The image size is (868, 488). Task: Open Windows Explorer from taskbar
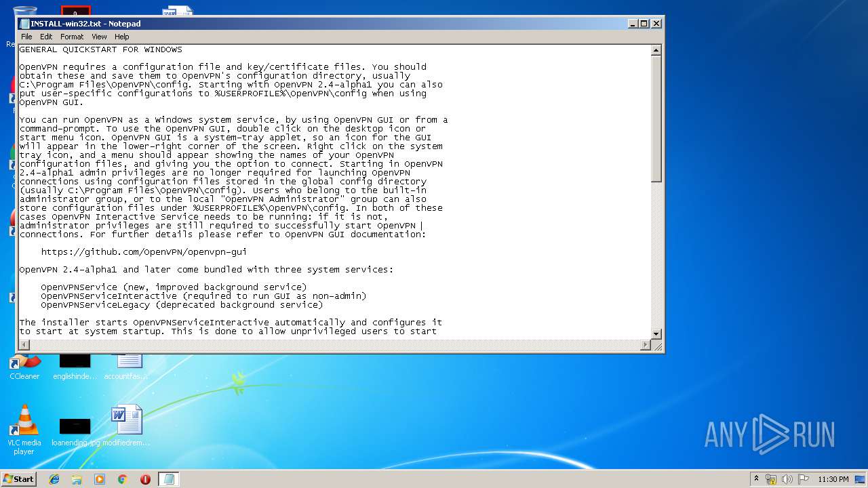(x=77, y=479)
